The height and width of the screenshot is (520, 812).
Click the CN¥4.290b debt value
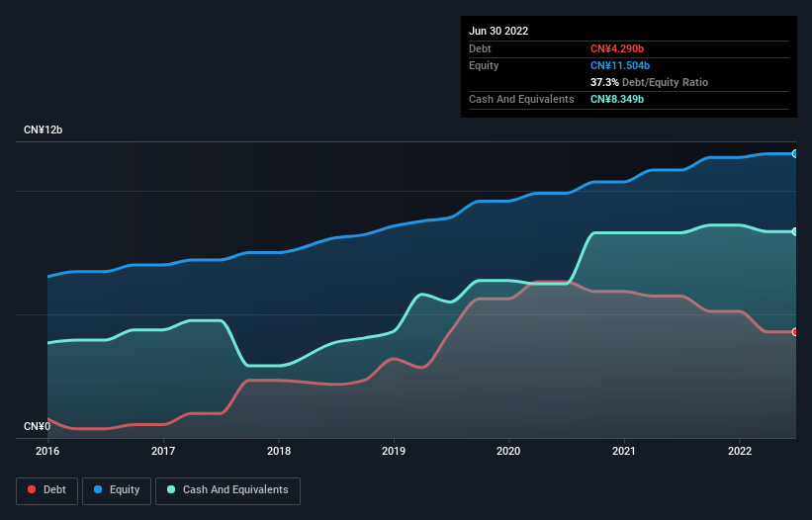[x=617, y=48]
